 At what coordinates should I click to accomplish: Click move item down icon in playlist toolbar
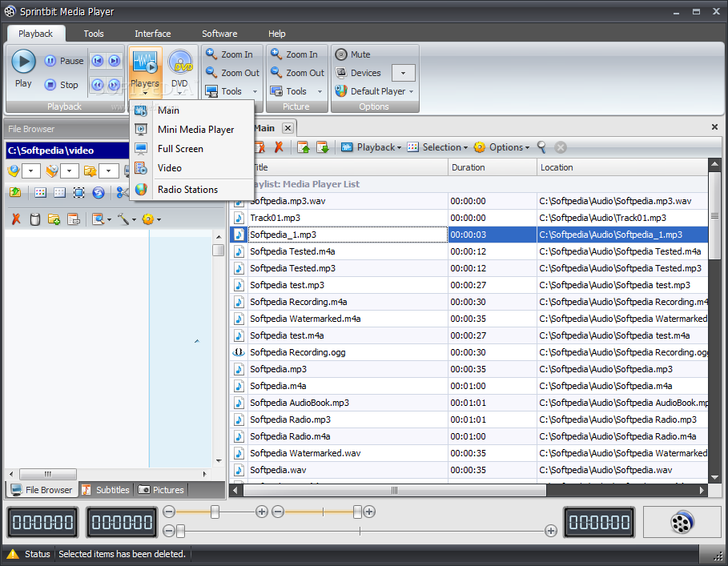click(323, 147)
